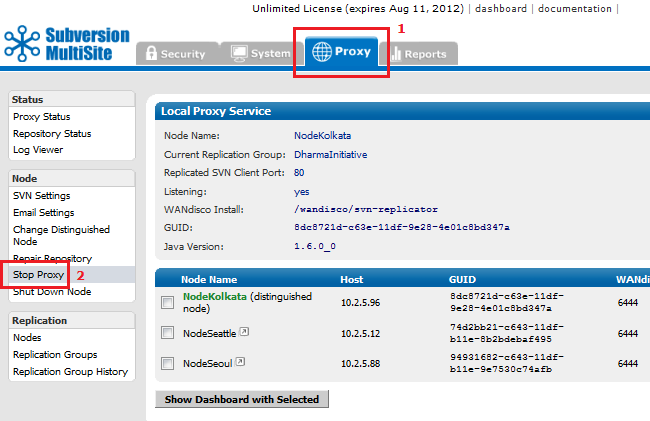Click host value 10.2.5.12

(x=360, y=334)
